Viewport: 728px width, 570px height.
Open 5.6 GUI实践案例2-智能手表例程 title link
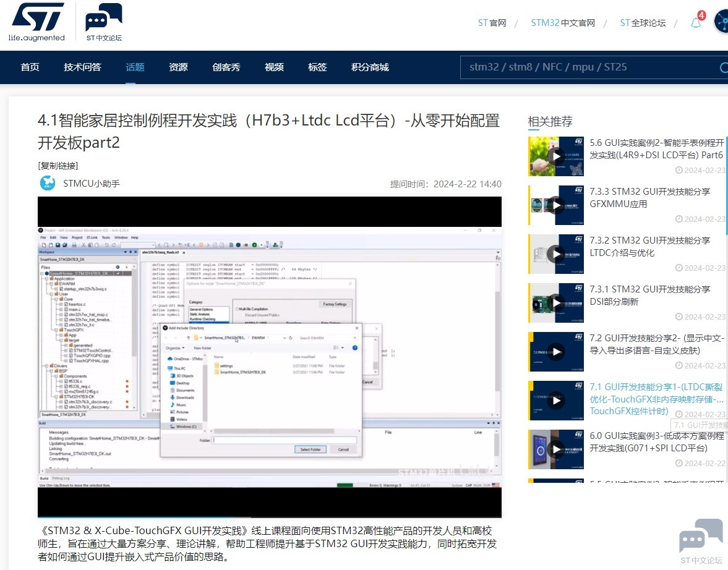(656, 148)
